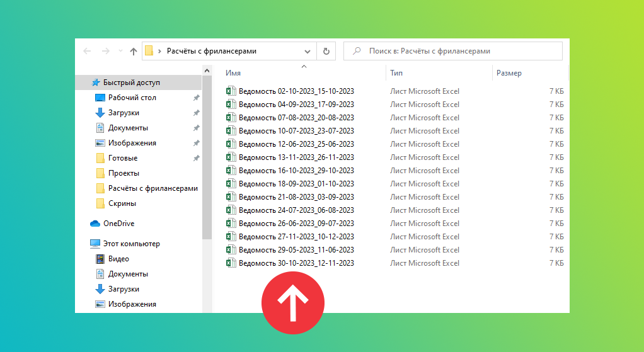Click 7 КБ size of Ведомость 29-05-2023_11-06-2023
The width and height of the screenshot is (644, 352).
[x=556, y=250]
